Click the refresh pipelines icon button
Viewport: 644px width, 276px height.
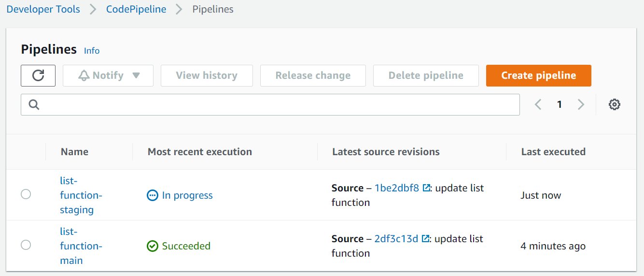pos(38,75)
